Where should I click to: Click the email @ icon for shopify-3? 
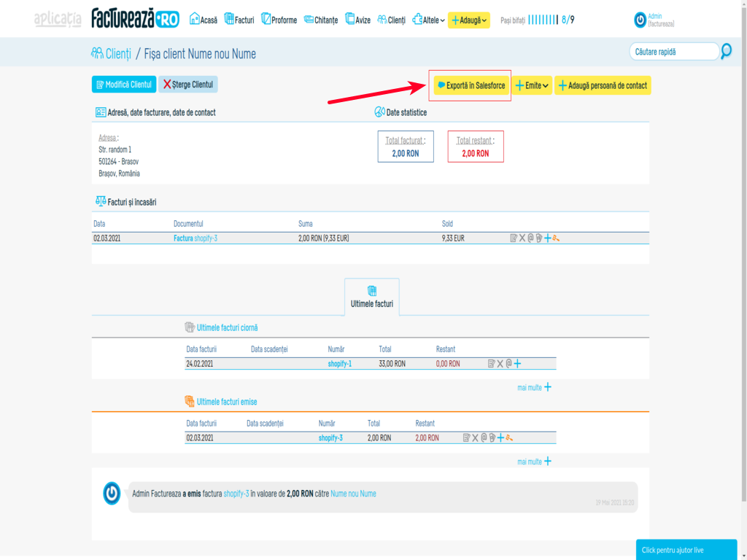click(x=484, y=437)
